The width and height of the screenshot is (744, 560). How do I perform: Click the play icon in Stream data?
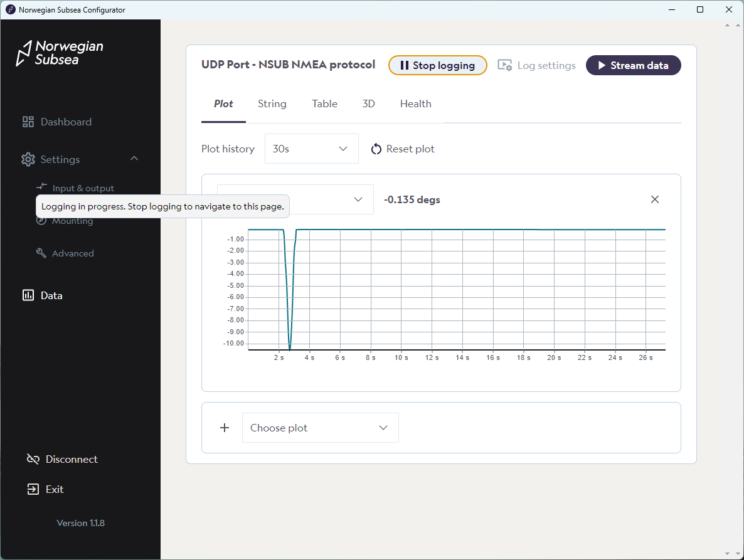point(602,65)
